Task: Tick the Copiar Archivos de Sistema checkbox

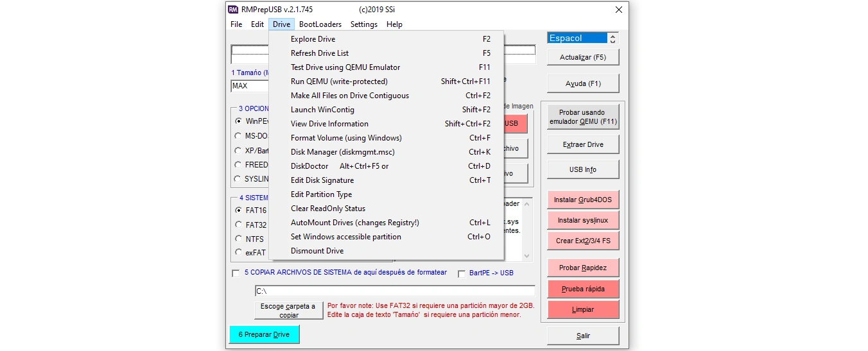Action: coord(236,273)
